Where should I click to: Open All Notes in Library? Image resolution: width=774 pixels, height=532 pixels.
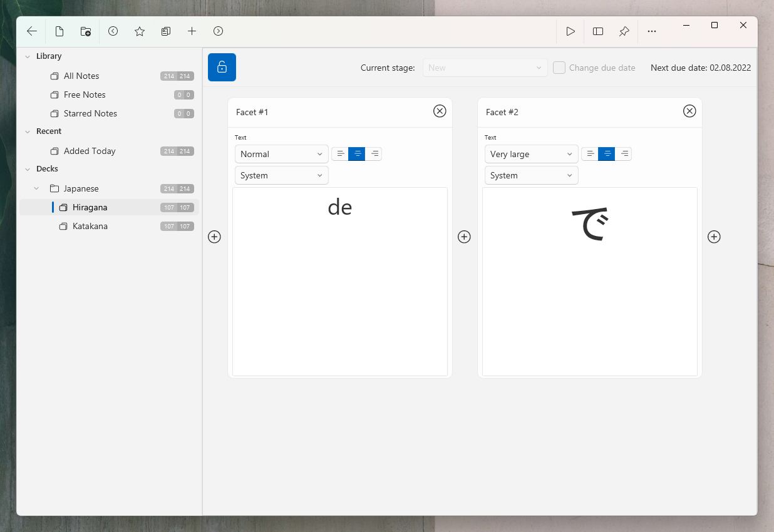click(81, 76)
